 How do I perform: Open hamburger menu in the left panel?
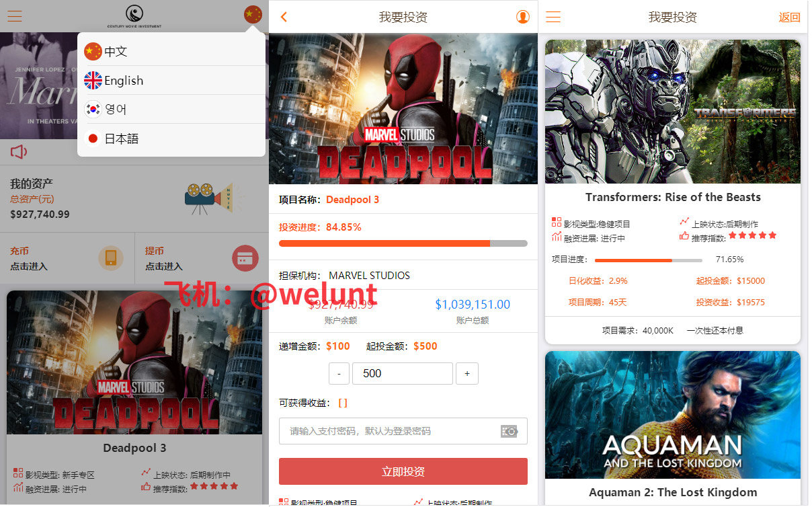coord(15,15)
